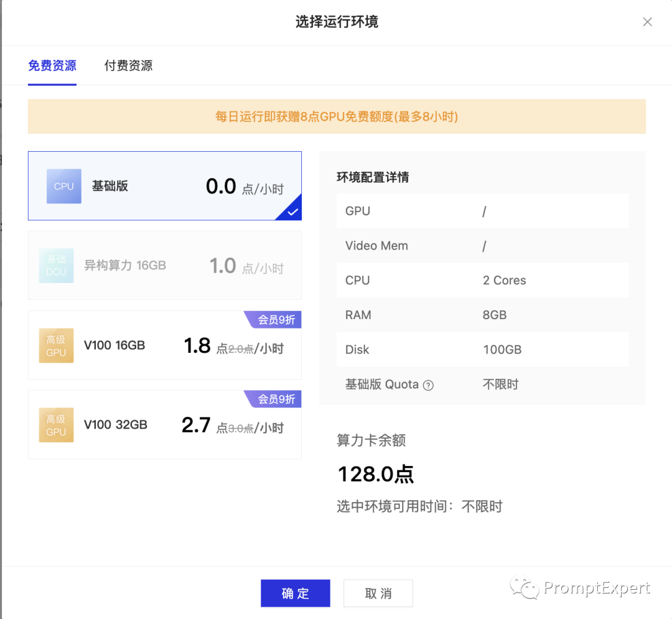672x619 pixels.
Task: Click the 高级 GPU icon for V100 16GB
Action: click(56, 345)
